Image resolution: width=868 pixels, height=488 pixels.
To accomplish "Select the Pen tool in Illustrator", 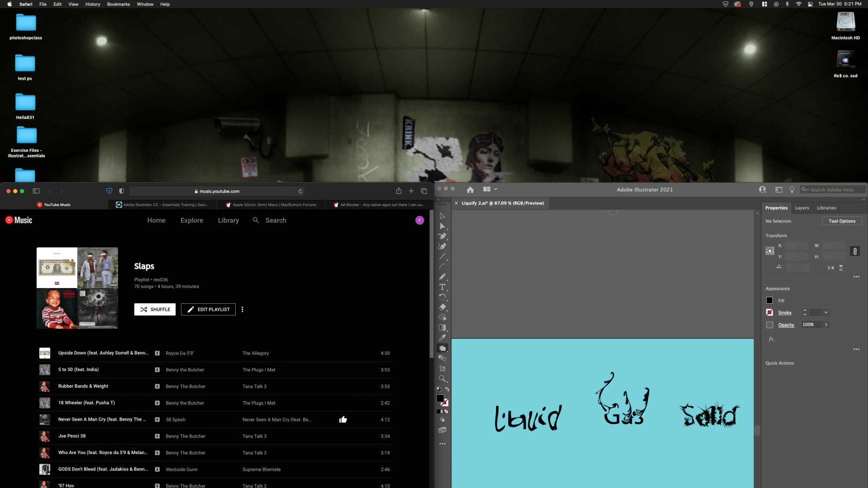I will pyautogui.click(x=442, y=236).
